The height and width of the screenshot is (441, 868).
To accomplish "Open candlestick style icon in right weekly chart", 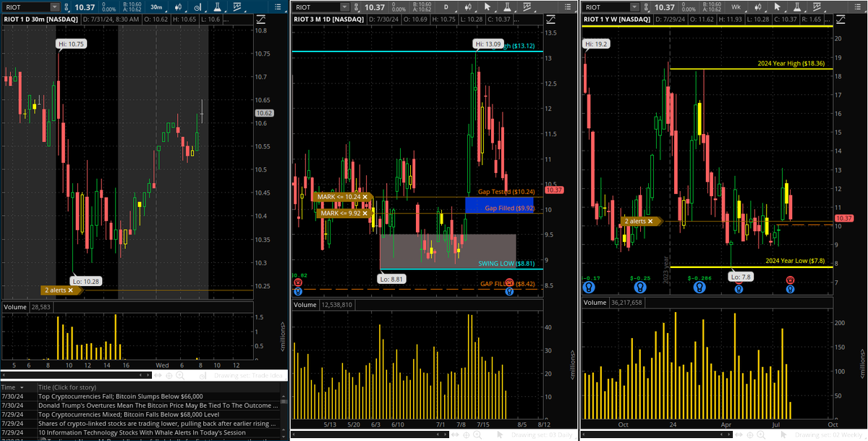I will point(757,7).
